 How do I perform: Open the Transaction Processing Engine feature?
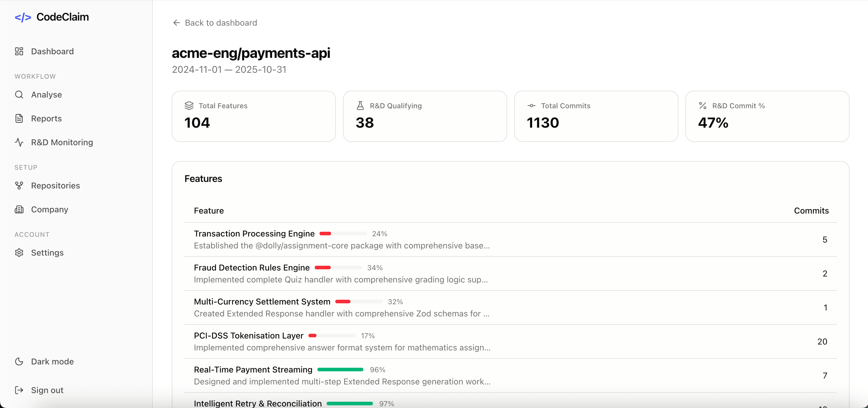coord(254,233)
